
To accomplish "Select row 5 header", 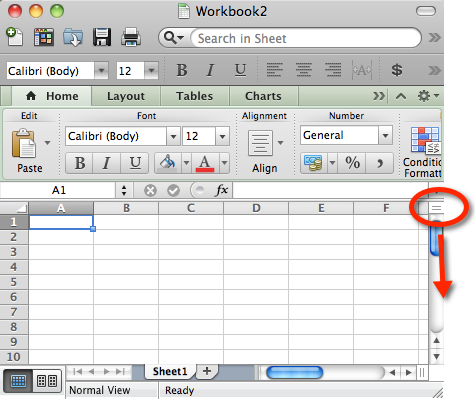I will [x=14, y=282].
